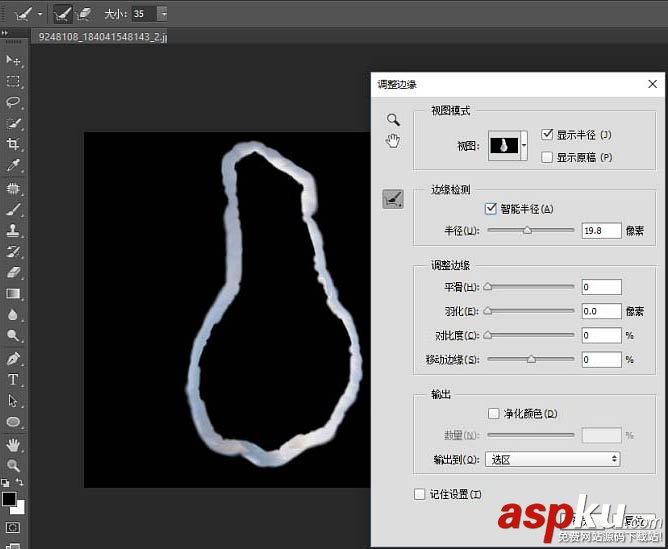This screenshot has width=668, height=549.
Task: Select the Ellipse shape tool
Action: [13, 422]
